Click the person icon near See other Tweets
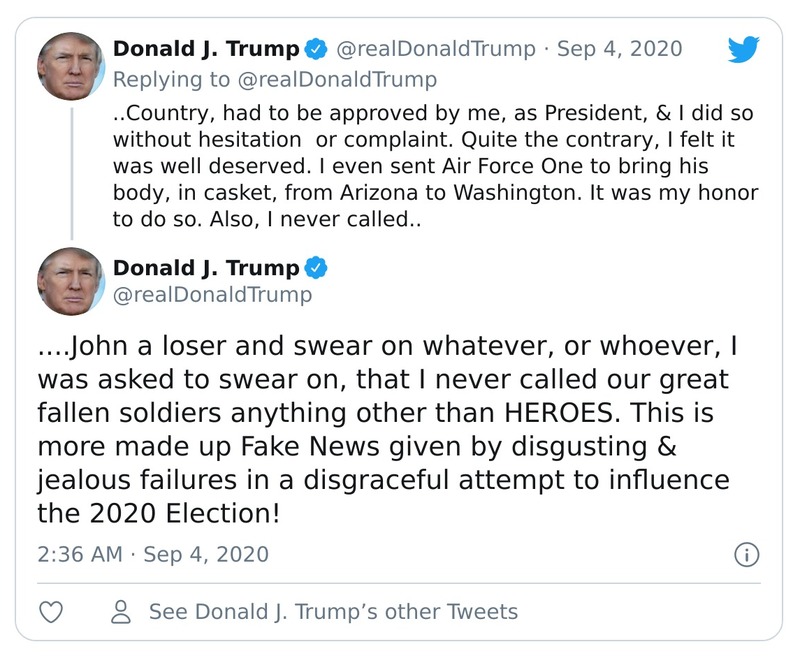 pos(120,612)
